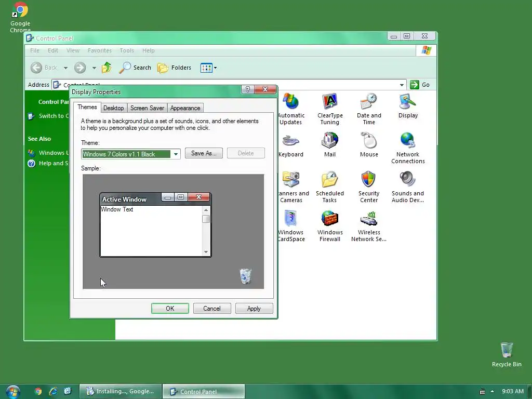
Task: Switch to the Desktop tab
Action: tap(113, 108)
